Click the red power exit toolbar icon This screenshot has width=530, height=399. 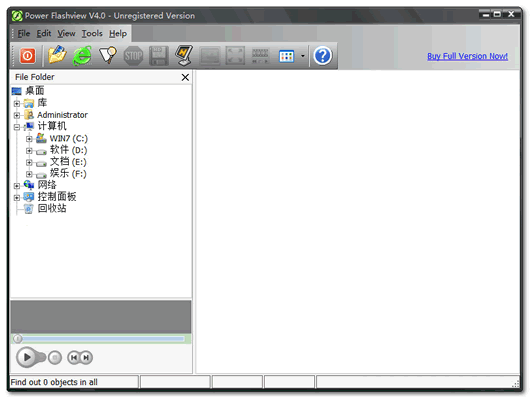tap(28, 56)
